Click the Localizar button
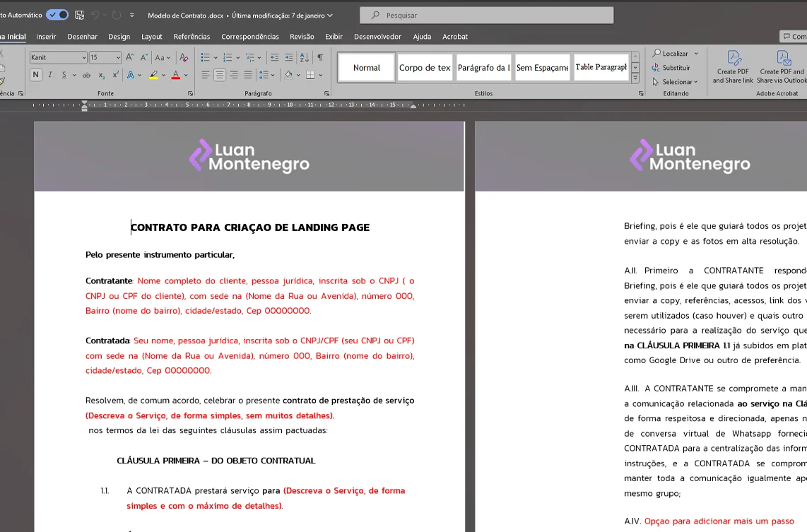Screen dimensions: 807x532 click(670, 54)
